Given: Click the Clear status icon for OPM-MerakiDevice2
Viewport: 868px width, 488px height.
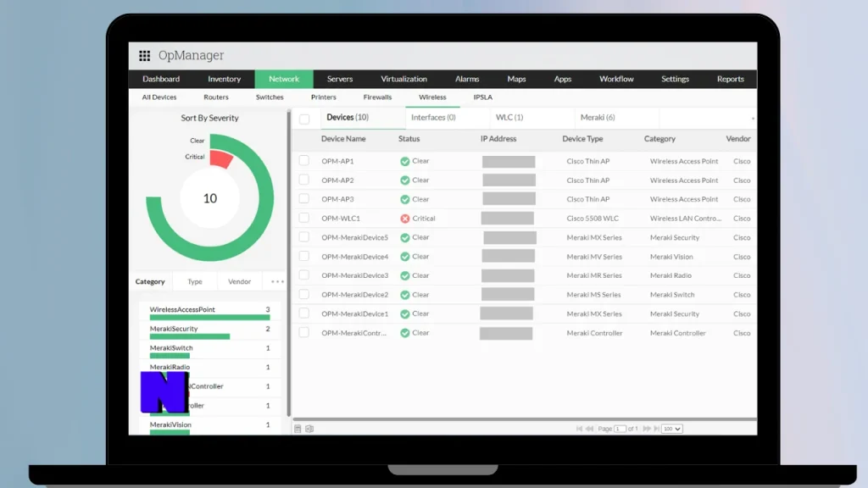Looking at the screenshot, I should tap(404, 295).
